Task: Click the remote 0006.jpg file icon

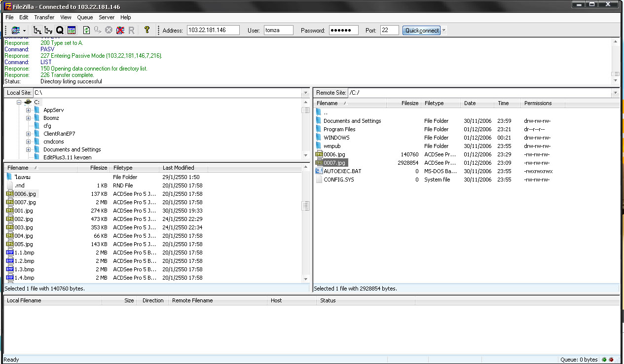Action: pos(319,154)
